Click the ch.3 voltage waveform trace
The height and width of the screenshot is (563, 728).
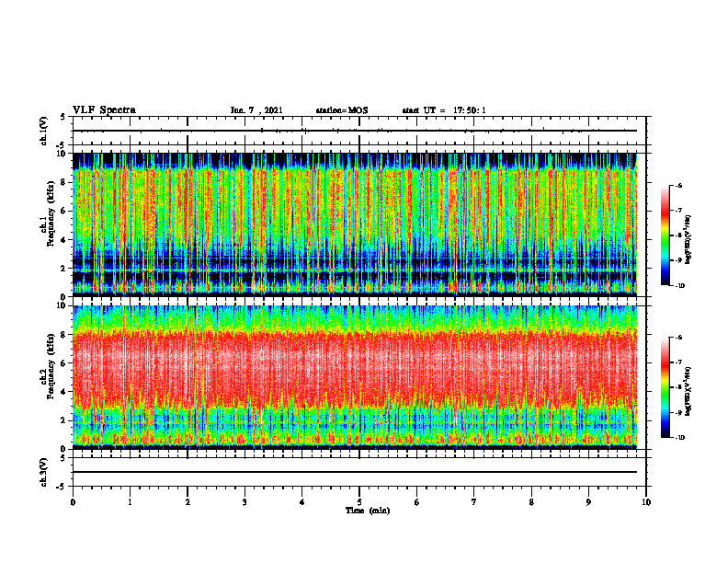coord(355,472)
